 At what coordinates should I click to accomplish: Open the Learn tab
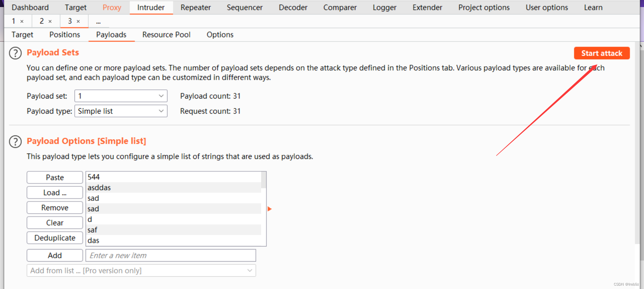(x=593, y=7)
